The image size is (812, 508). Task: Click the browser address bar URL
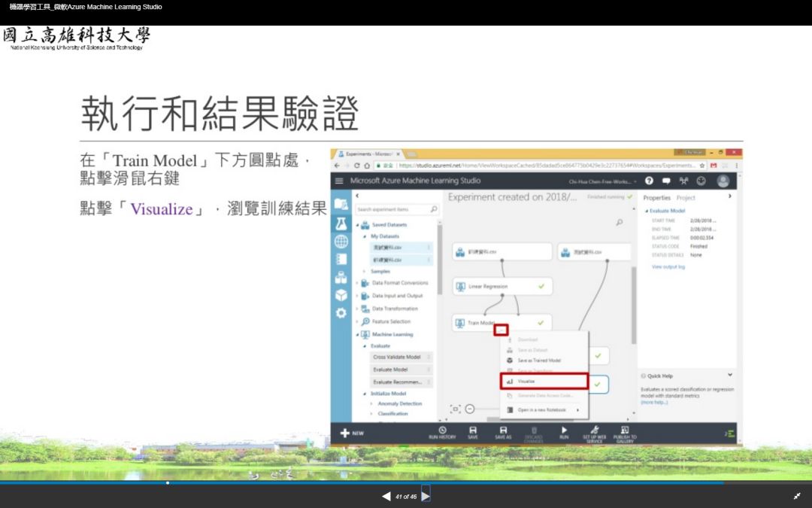[x=547, y=166]
